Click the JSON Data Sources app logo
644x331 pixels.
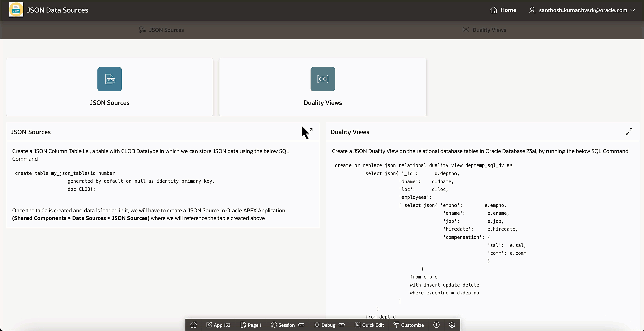pos(16,10)
